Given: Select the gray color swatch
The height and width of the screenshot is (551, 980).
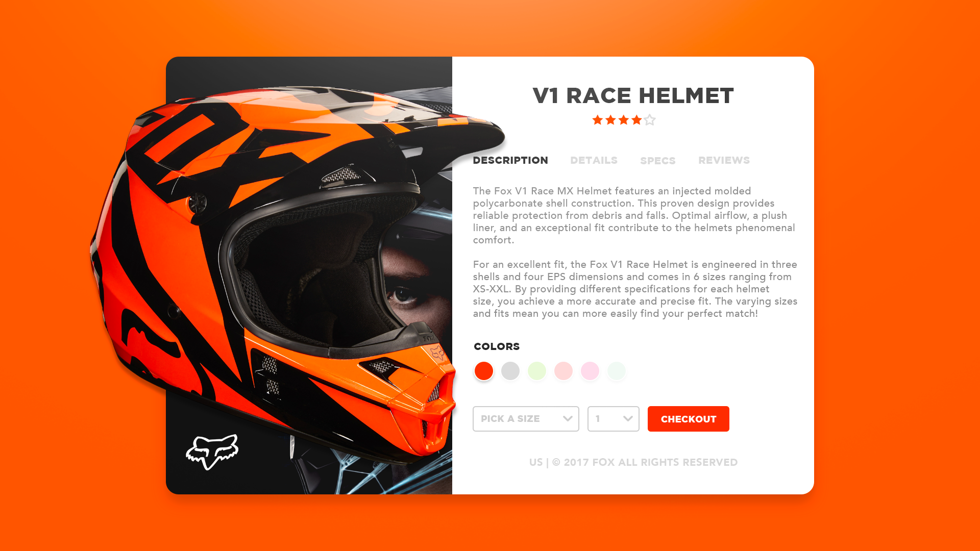Looking at the screenshot, I should pyautogui.click(x=510, y=371).
